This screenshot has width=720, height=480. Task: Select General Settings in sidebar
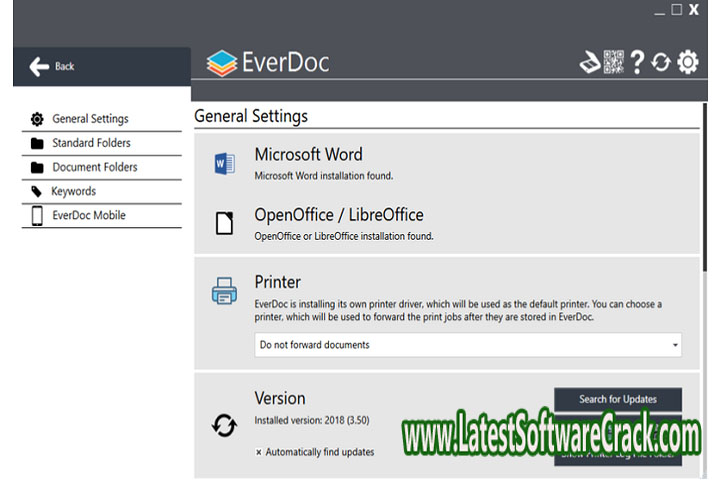(x=90, y=119)
